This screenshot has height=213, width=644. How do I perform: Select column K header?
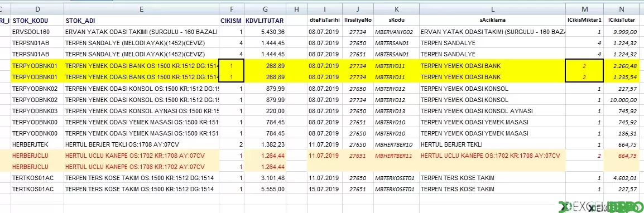pyautogui.click(x=396, y=9)
